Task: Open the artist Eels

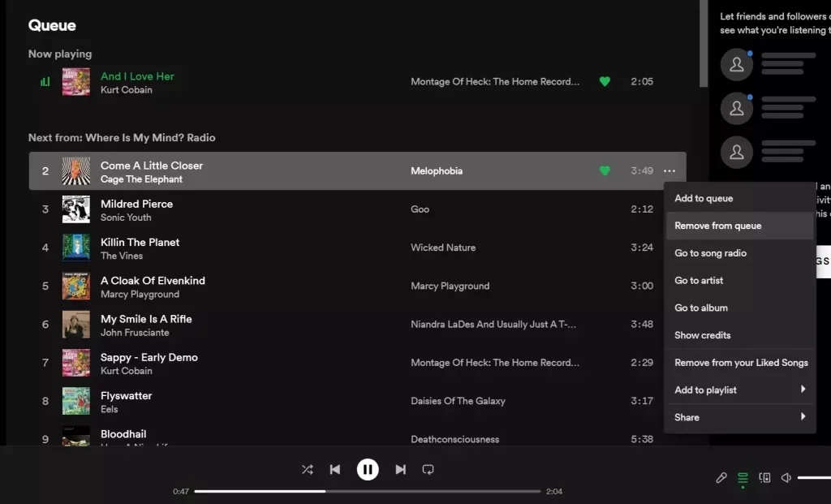Action: [110, 409]
